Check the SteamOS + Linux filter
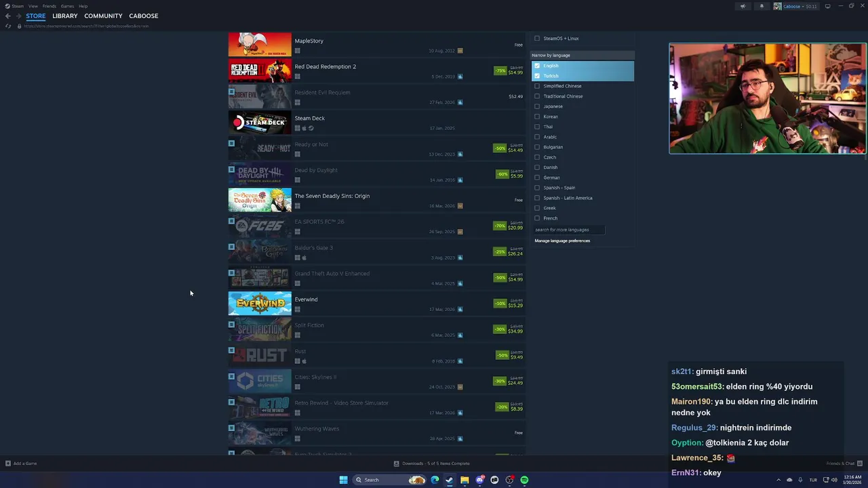 click(x=537, y=39)
